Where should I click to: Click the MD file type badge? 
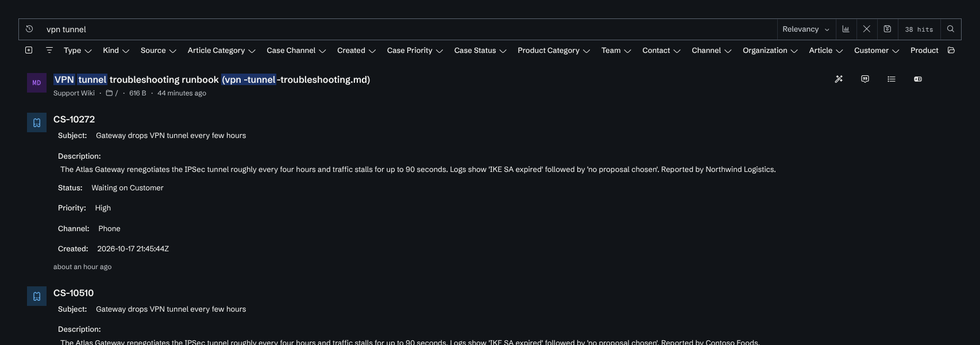[37, 83]
